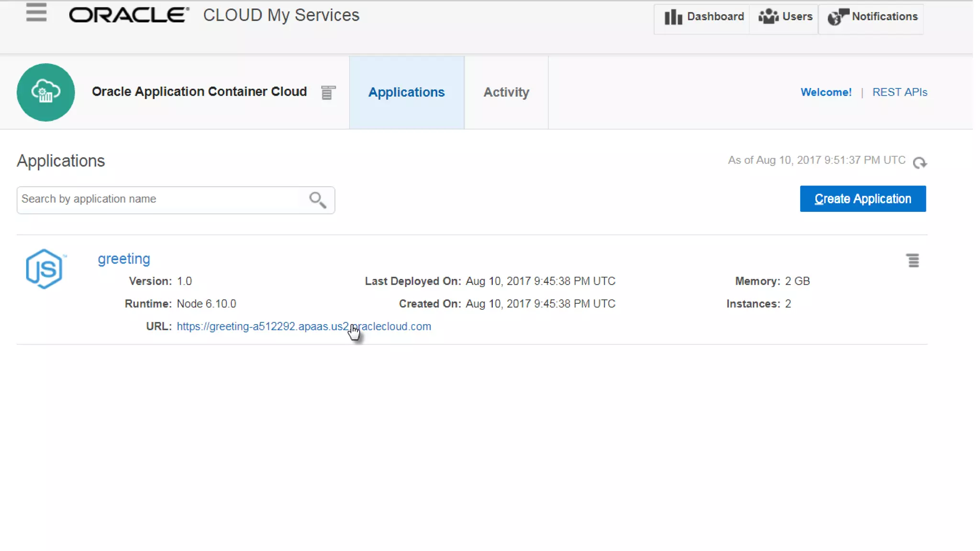Open the greeting application's actions menu

coord(913,261)
